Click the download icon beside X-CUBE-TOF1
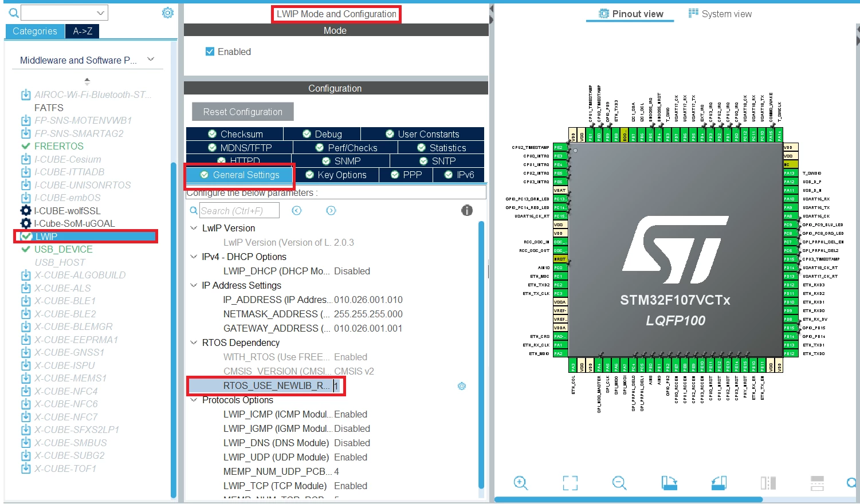This screenshot has width=860, height=504. tap(26, 468)
